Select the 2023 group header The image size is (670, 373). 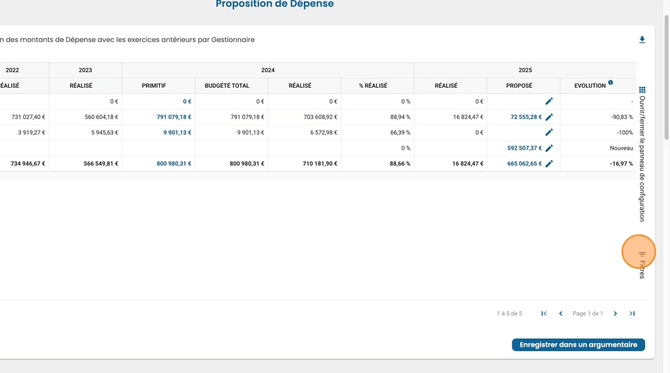tap(85, 70)
